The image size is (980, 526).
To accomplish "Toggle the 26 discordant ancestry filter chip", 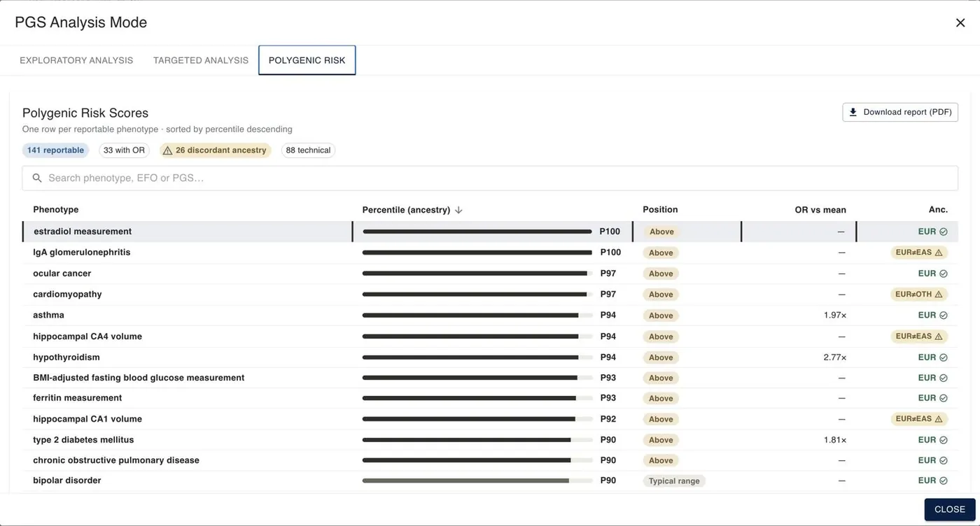I will point(216,150).
